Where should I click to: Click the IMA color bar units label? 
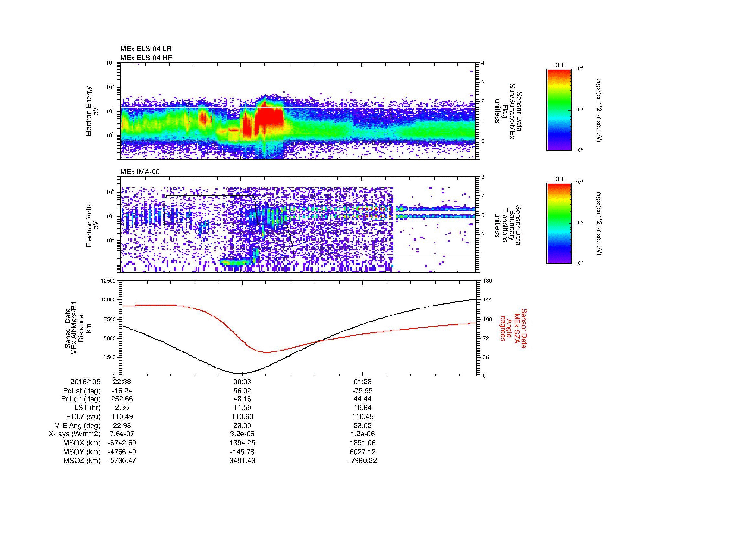[599, 224]
